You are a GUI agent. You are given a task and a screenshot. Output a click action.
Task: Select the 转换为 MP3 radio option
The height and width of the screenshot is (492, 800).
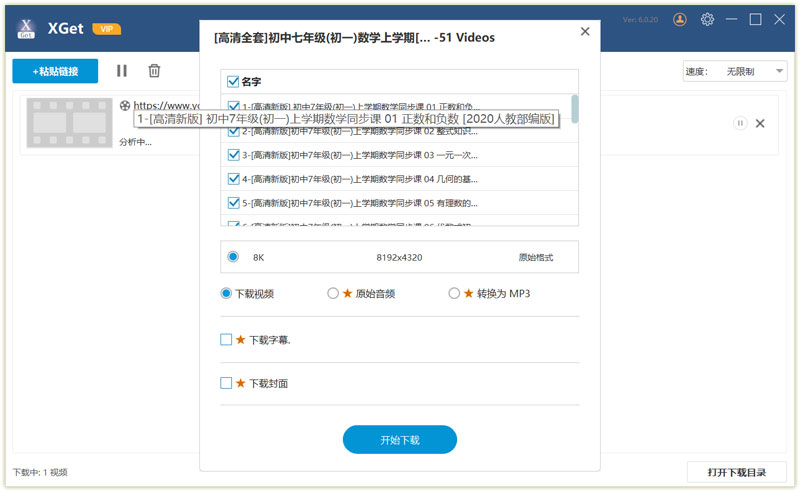point(454,294)
